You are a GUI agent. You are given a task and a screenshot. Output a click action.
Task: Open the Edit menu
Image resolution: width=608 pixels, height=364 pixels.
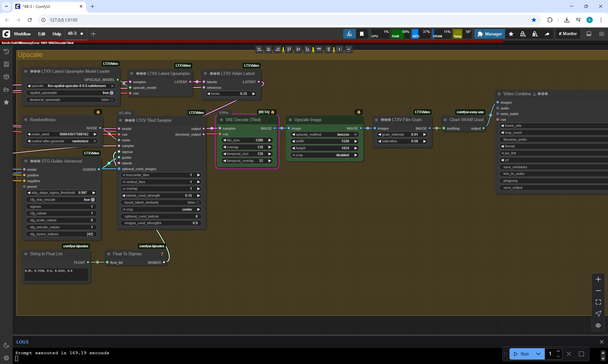point(41,34)
